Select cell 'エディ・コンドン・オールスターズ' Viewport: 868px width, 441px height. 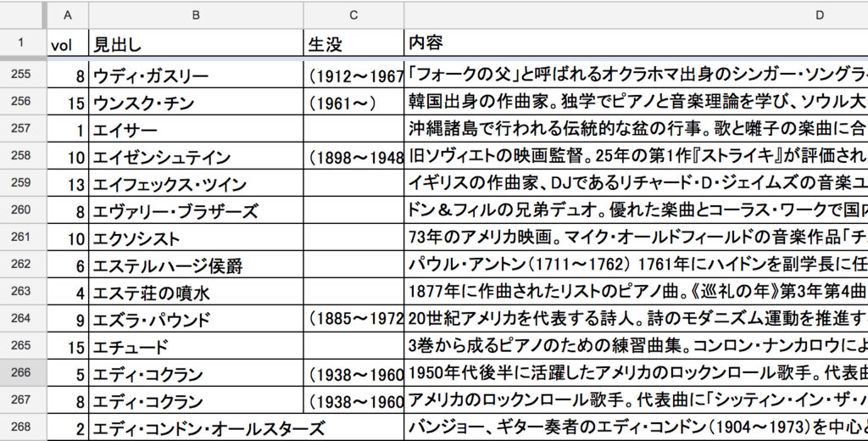point(196,427)
